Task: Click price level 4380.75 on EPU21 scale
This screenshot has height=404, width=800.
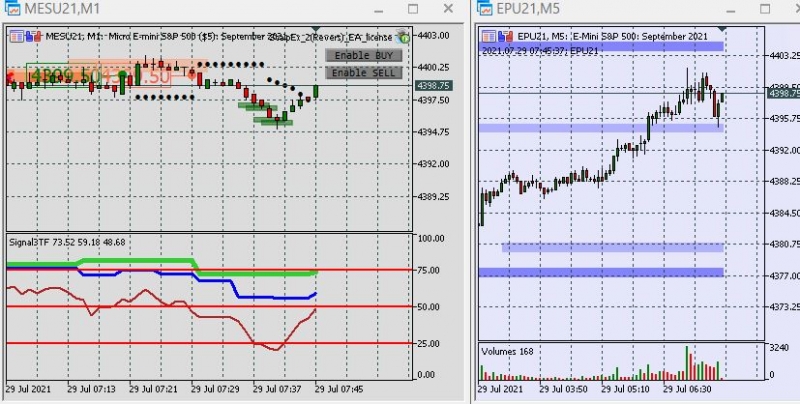Action: [x=784, y=244]
